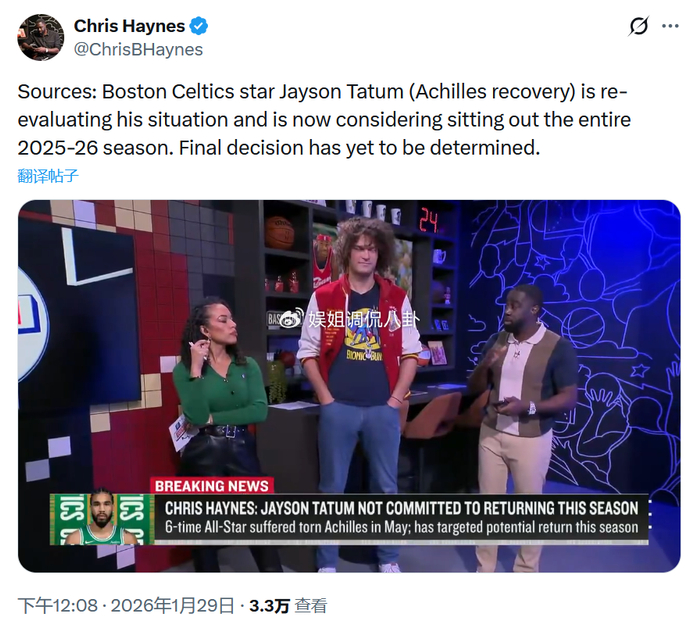Click the 查看 views label
This screenshot has width=700, height=635.
click(x=311, y=606)
